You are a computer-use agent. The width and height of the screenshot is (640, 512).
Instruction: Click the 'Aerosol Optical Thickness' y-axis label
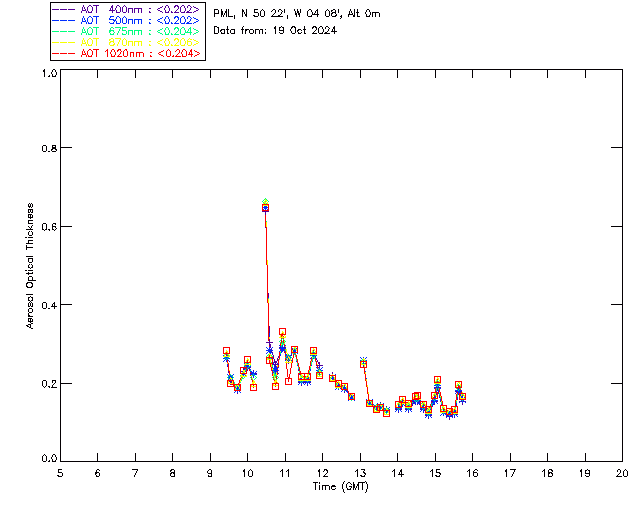click(30, 266)
